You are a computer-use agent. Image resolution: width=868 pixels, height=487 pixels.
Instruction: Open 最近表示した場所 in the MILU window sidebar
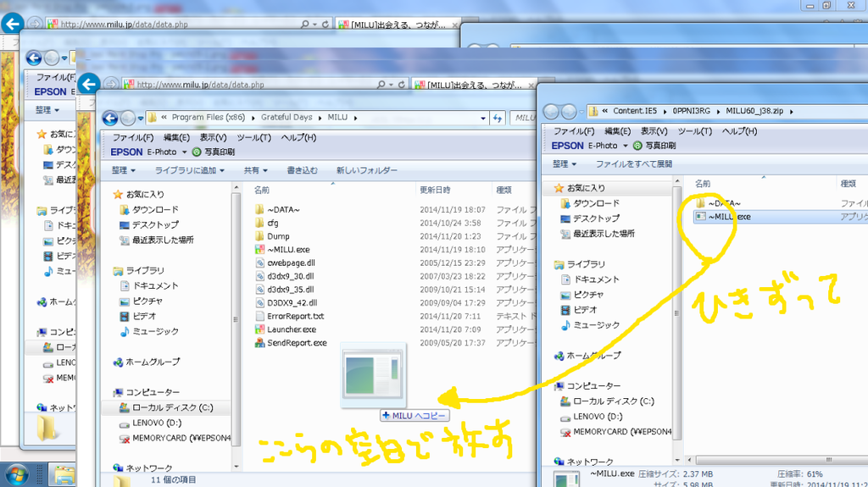(157, 241)
